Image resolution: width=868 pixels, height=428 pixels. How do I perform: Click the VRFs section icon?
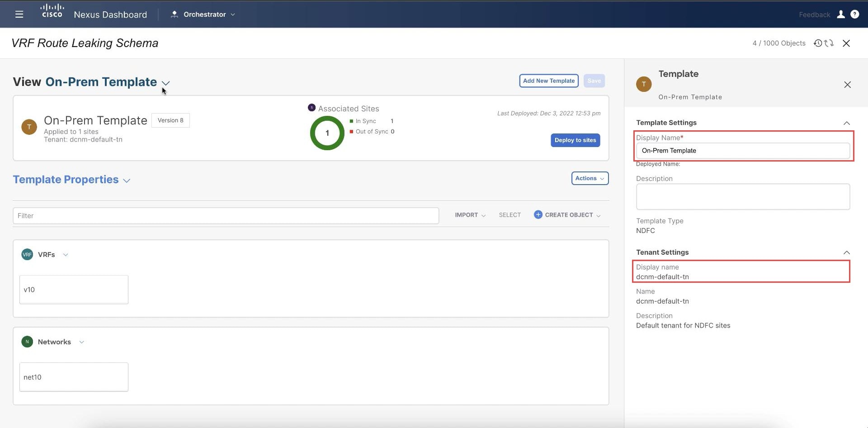pos(27,254)
